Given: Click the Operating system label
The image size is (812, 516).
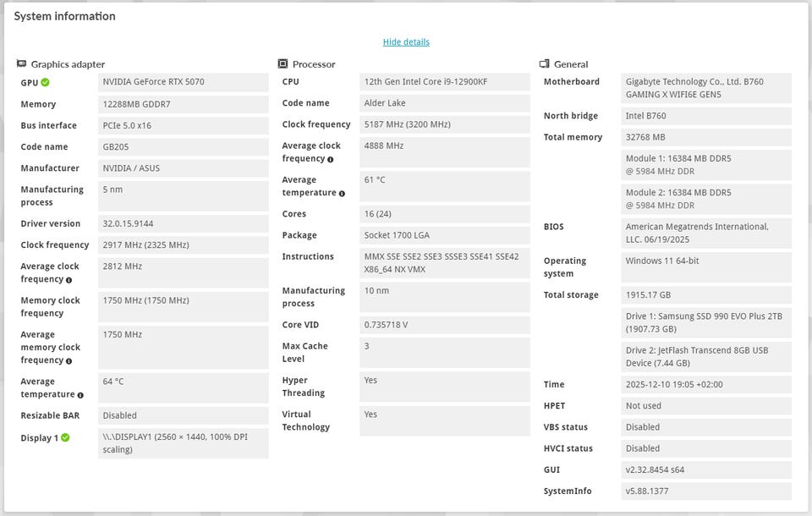Looking at the screenshot, I should point(565,267).
